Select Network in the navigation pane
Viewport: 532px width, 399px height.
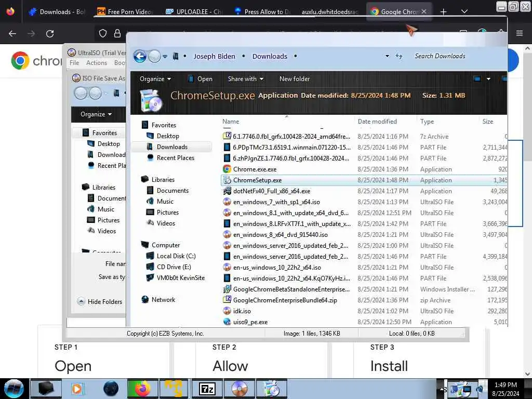coord(163,300)
